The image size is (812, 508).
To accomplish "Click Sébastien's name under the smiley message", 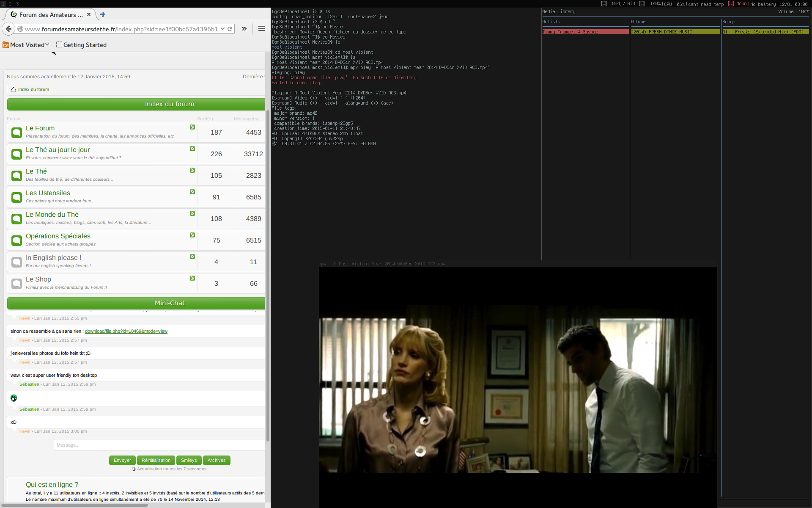I will (x=29, y=409).
